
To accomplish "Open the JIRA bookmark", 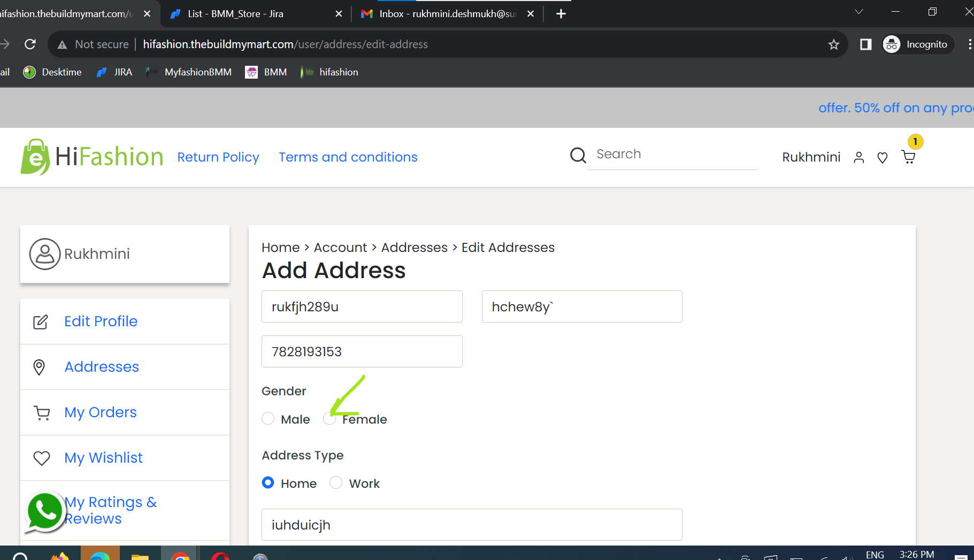I will pos(114,72).
